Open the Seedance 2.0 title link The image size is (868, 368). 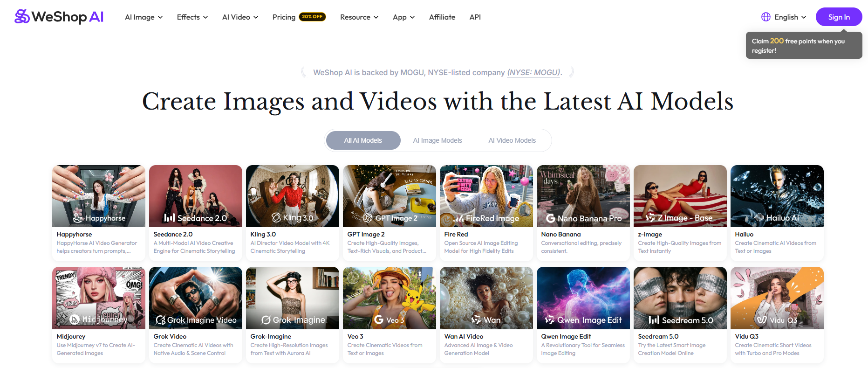pyautogui.click(x=173, y=234)
